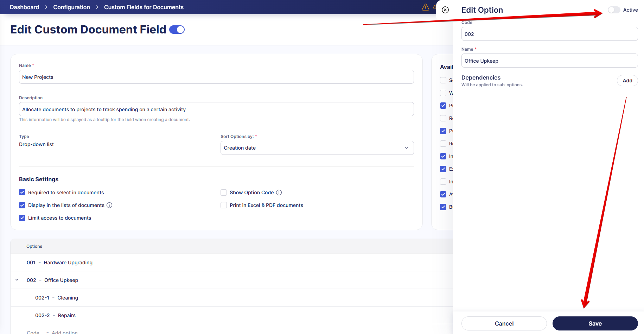The height and width of the screenshot is (334, 644).
Task: Check Show Option Code
Action: [x=224, y=193]
